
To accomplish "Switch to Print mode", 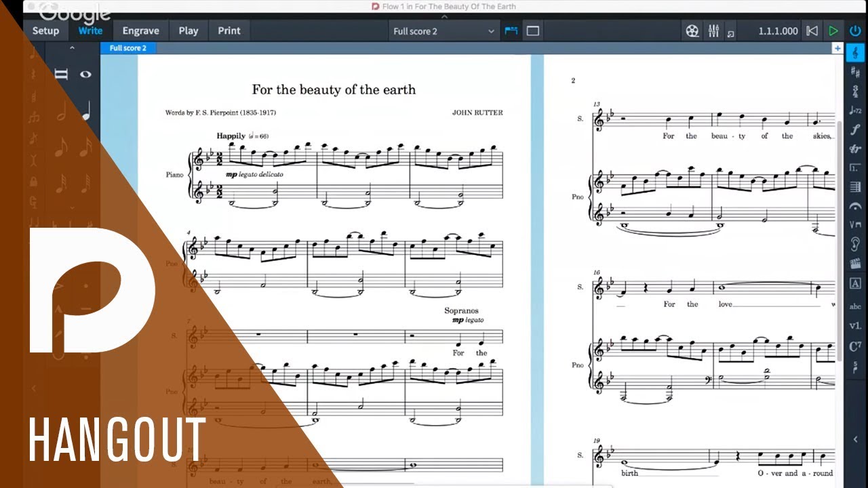I will (229, 30).
